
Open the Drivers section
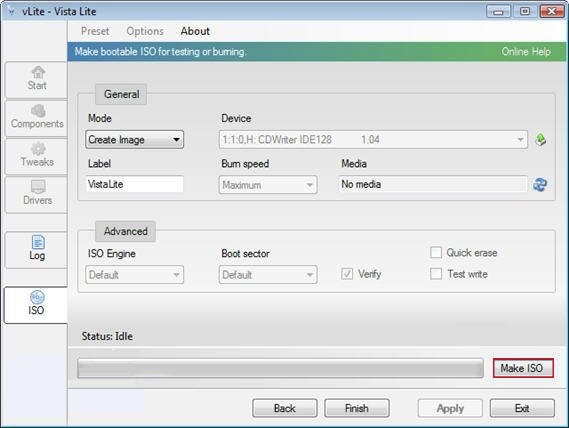coord(36,194)
